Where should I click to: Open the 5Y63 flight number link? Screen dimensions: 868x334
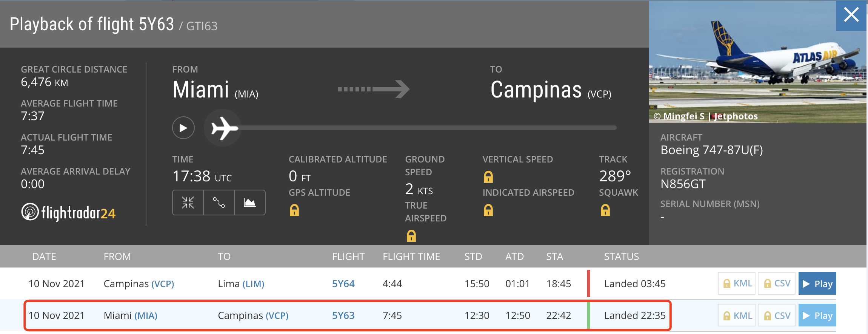(343, 315)
